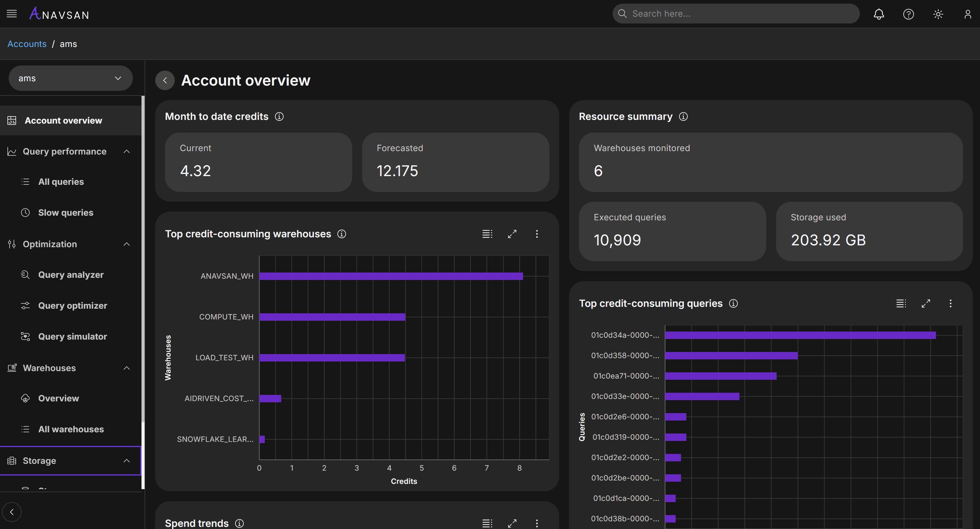Screen dimensions: 980x529
Task: Open the hamburger menu icon
Action: 12,14
